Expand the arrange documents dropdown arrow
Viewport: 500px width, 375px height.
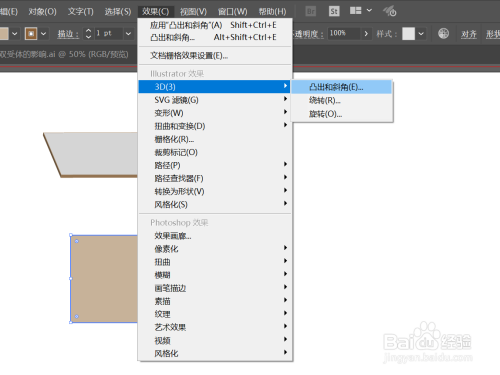(369, 11)
